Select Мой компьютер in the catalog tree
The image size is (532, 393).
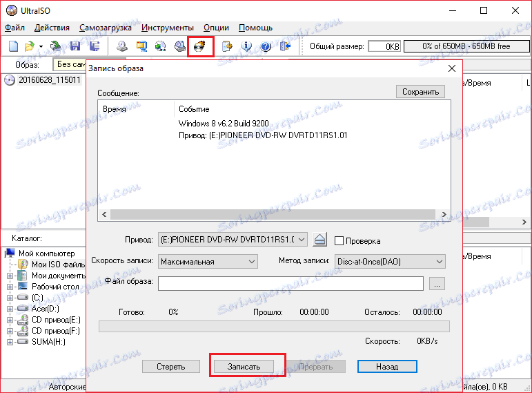[x=46, y=253]
